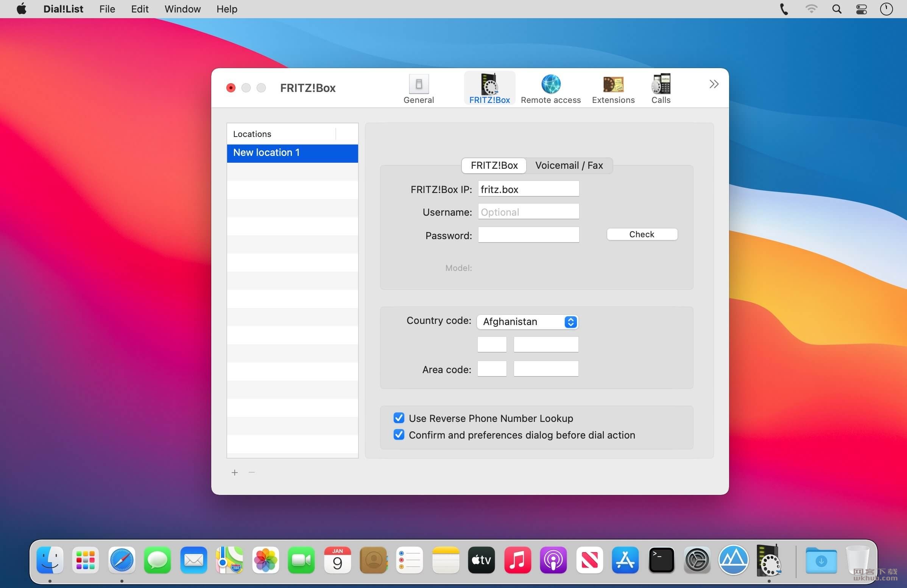Open the Help menu

click(227, 9)
